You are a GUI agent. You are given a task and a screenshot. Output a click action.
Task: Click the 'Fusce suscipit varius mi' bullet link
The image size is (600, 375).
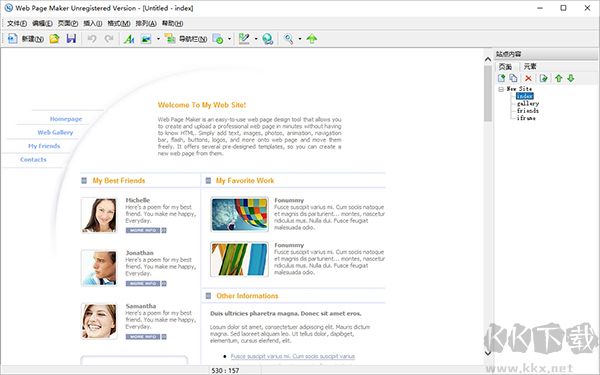pos(293,356)
